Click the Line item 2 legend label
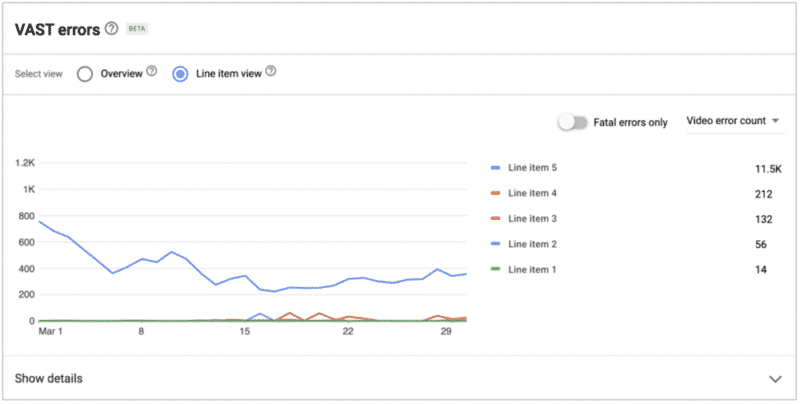The image size is (800, 404). coord(532,244)
